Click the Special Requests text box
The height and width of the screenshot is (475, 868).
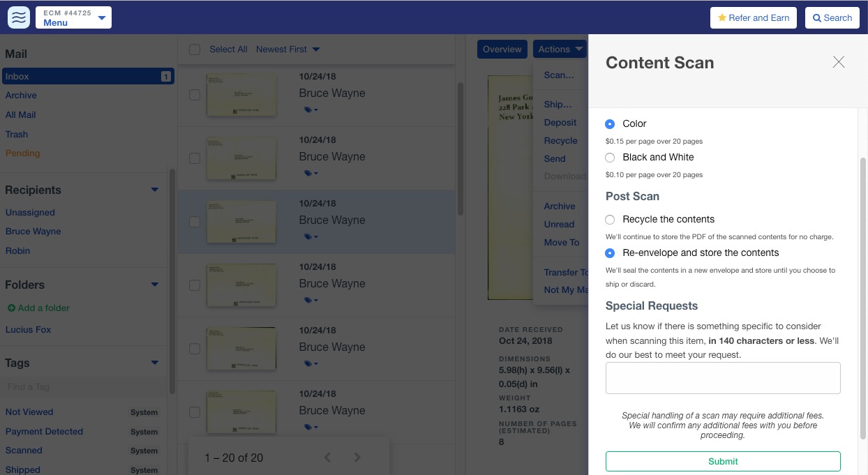tap(723, 378)
